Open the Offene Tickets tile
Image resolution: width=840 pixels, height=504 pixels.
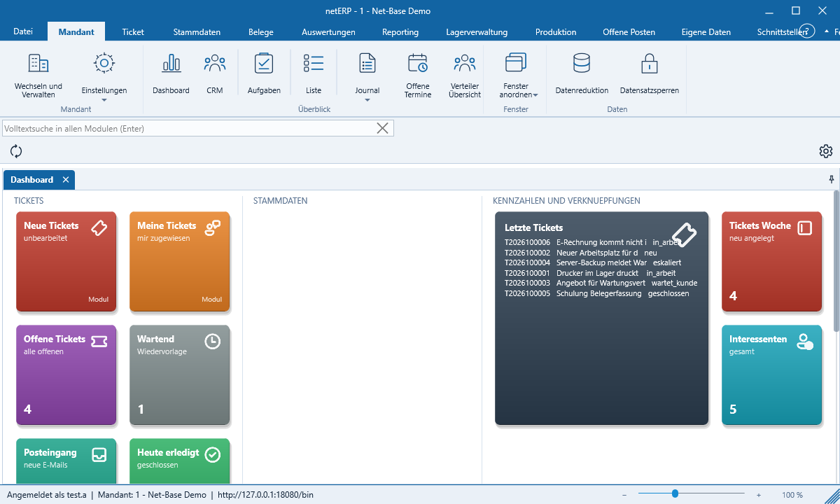click(66, 375)
